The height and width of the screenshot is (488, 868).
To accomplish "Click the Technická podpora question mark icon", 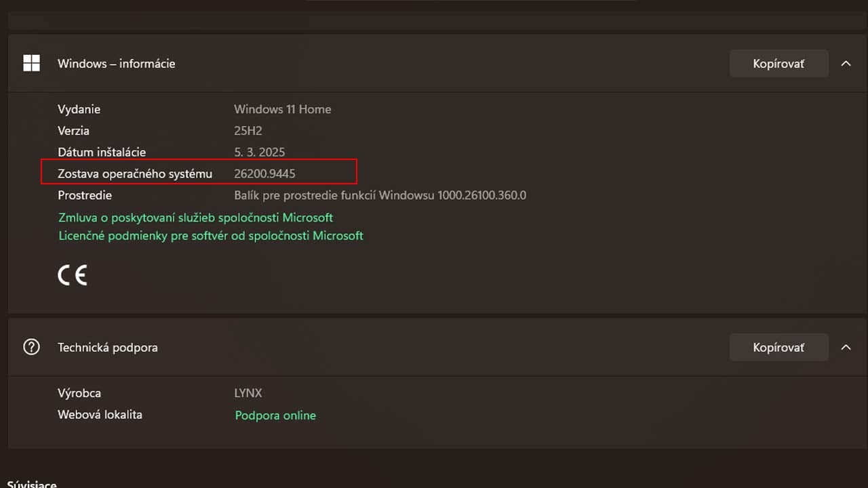I will pos(31,347).
